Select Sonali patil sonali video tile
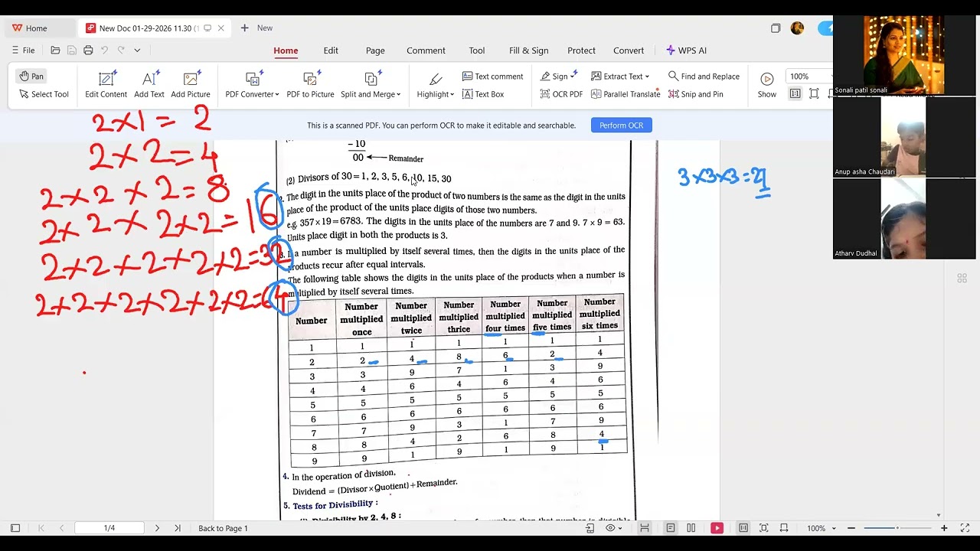Viewport: 980px width, 551px height. [x=904, y=55]
